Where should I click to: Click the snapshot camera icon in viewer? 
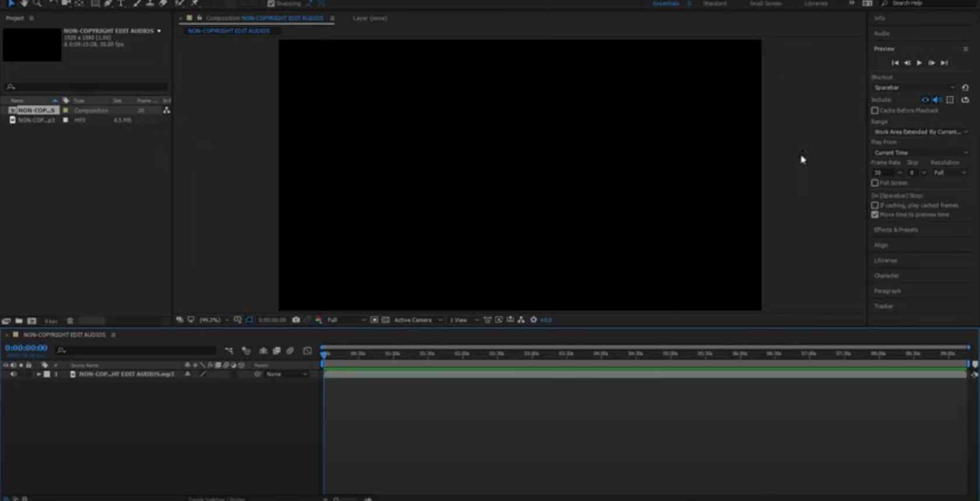pos(296,320)
